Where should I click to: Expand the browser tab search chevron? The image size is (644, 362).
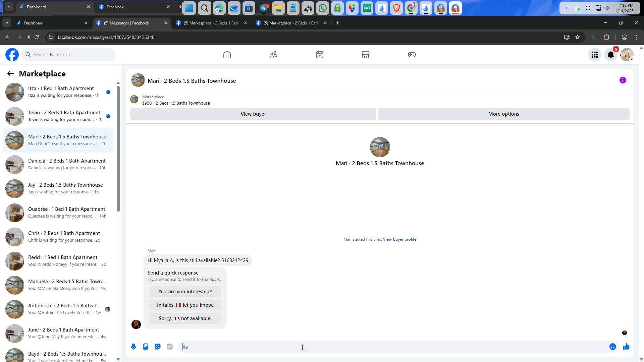(x=7, y=23)
